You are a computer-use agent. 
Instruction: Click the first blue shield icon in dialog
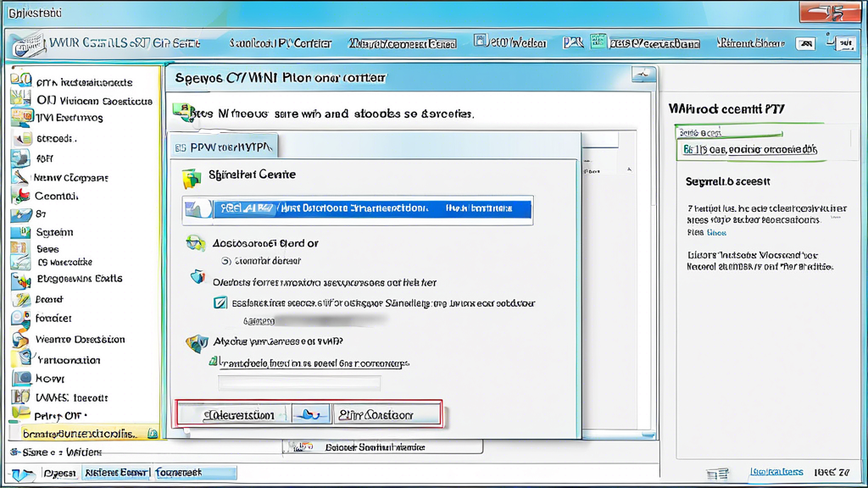tap(198, 279)
